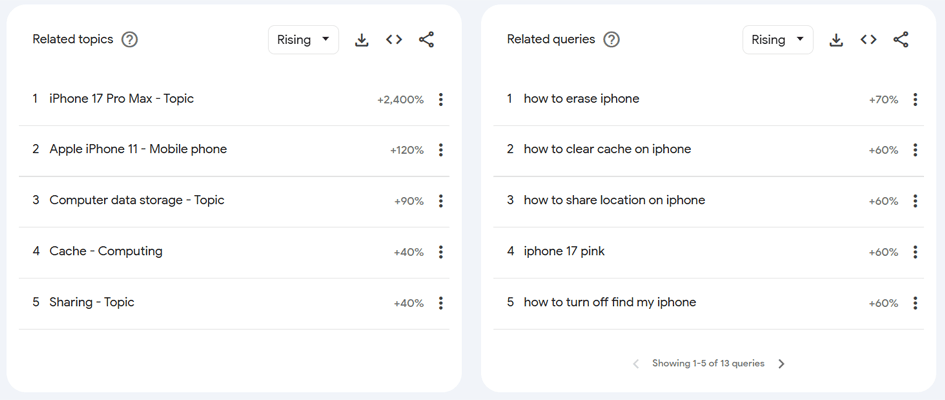
Task: Open more options for Apple iPhone 11 topic
Action: [x=441, y=150]
